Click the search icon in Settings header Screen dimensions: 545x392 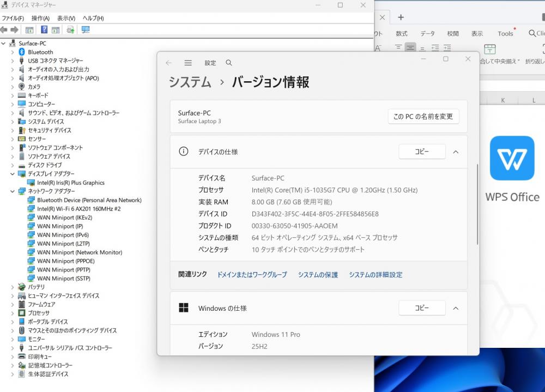[x=229, y=63]
